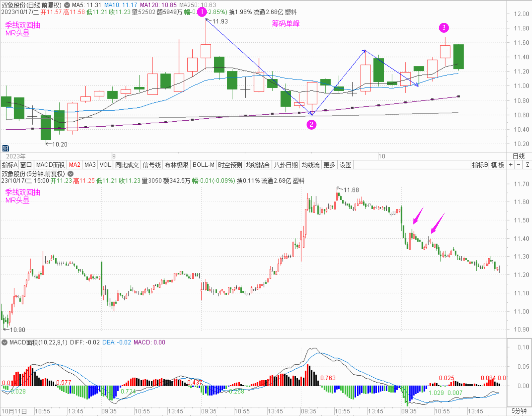Click the 10.20 low price label
Image resolution: width=532 pixels, height=416 pixels.
pyautogui.click(x=60, y=144)
